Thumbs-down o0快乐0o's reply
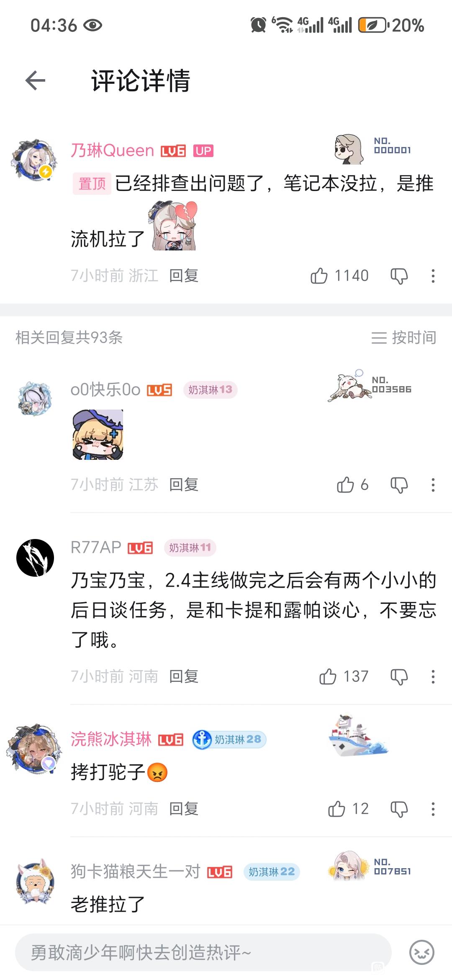Screen dimensions: 452x980 (399, 485)
